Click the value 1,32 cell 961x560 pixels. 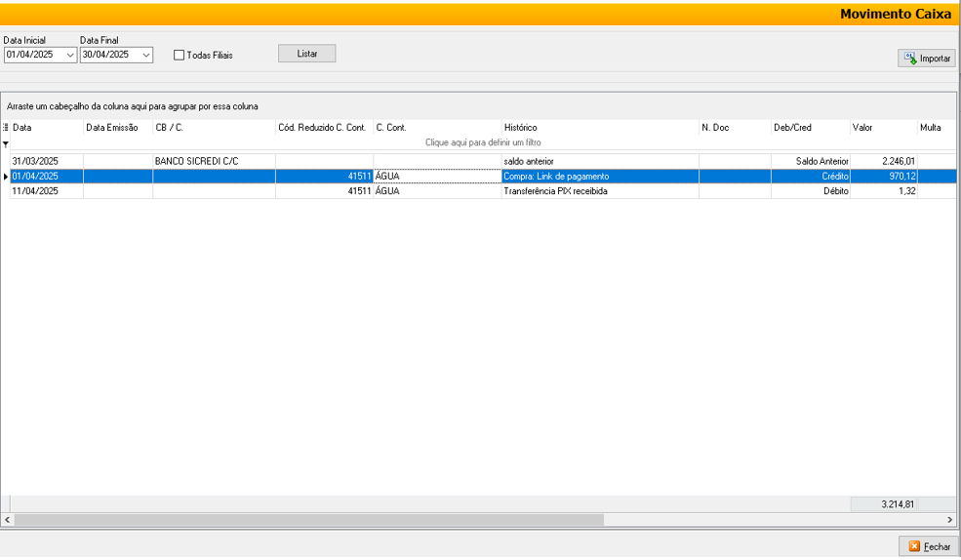[x=883, y=191]
